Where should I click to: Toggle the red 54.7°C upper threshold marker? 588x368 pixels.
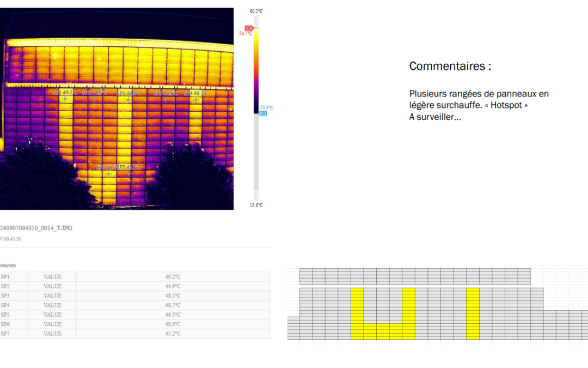click(248, 27)
